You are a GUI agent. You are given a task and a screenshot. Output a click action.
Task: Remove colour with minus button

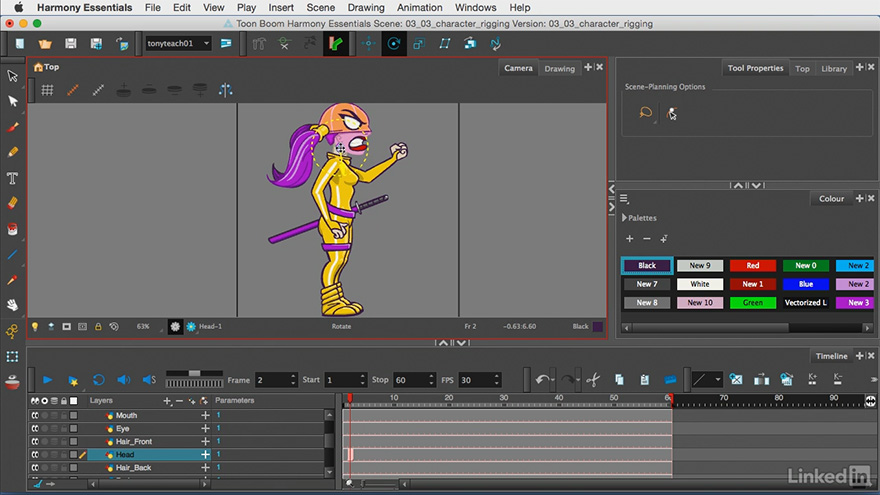pos(647,239)
